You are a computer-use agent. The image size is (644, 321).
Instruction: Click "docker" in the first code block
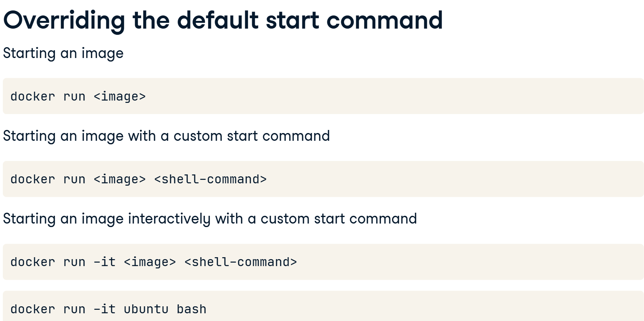point(33,96)
